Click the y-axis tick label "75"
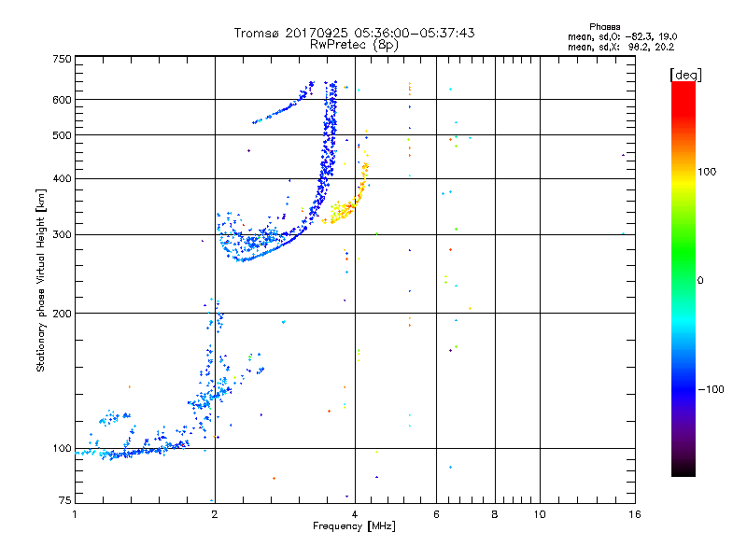 65,500
